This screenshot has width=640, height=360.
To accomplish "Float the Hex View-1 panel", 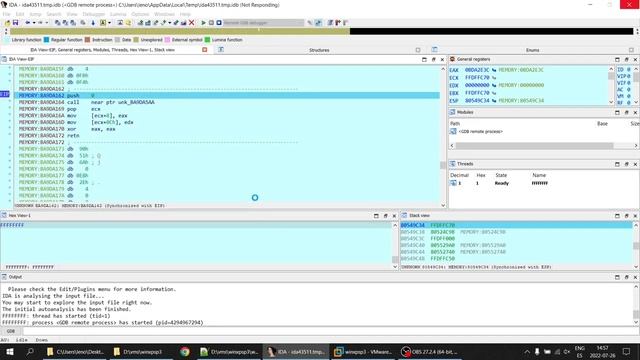I will tap(385, 216).
